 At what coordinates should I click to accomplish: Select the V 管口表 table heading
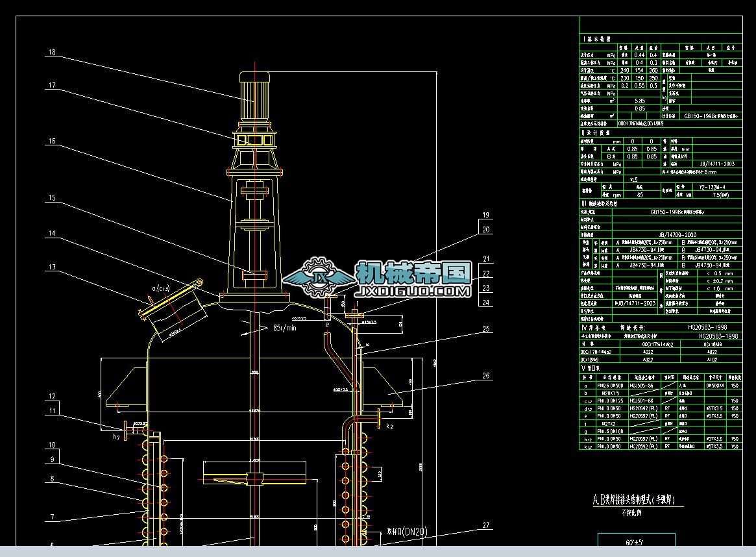pos(591,369)
